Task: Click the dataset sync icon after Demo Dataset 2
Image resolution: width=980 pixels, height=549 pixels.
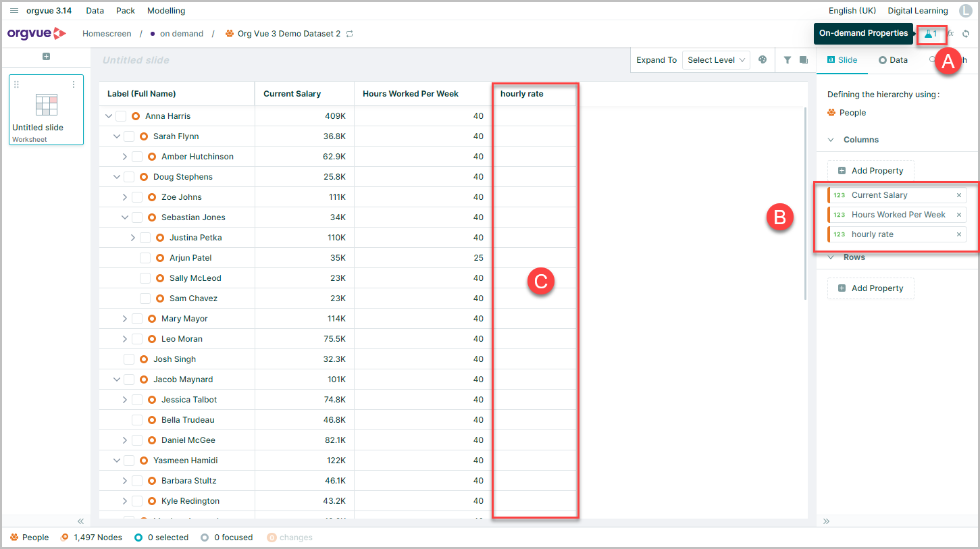Action: (349, 34)
